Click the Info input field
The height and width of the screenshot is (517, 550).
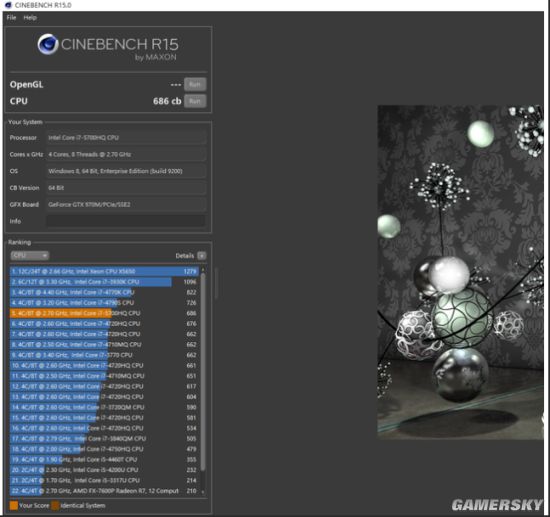click(126, 221)
